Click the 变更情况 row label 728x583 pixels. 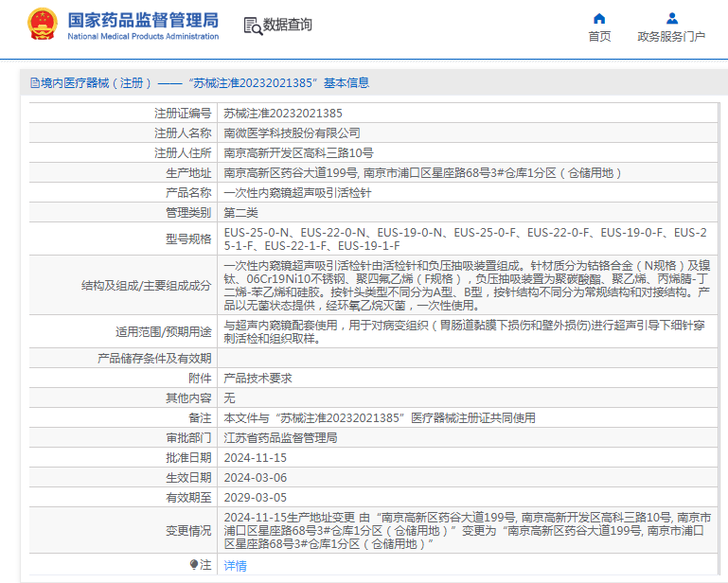(188, 531)
